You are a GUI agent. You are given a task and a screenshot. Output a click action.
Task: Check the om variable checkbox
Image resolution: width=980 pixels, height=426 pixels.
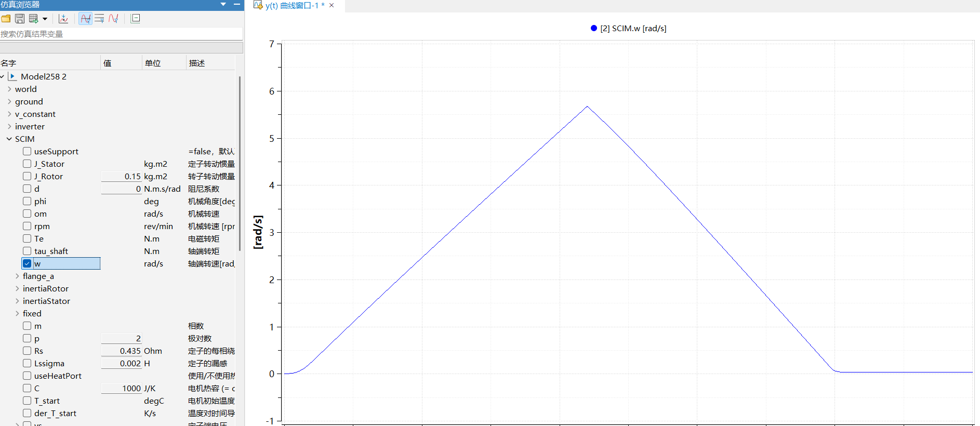tap(27, 214)
